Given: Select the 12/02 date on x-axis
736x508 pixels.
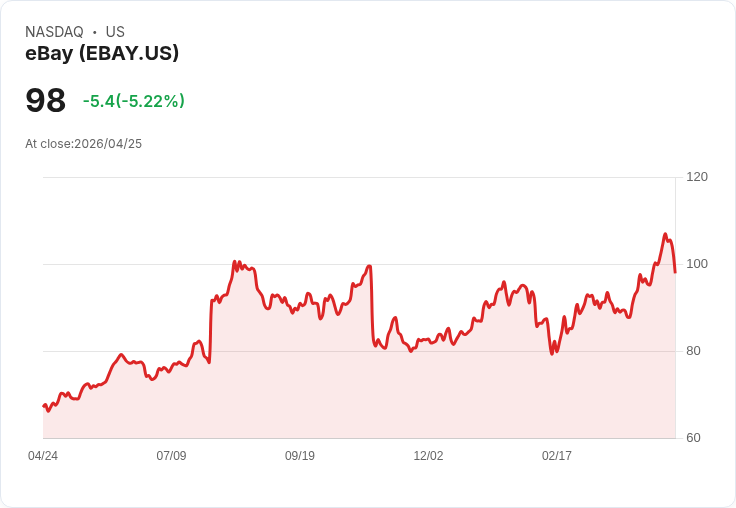Looking at the screenshot, I should pyautogui.click(x=428, y=456).
